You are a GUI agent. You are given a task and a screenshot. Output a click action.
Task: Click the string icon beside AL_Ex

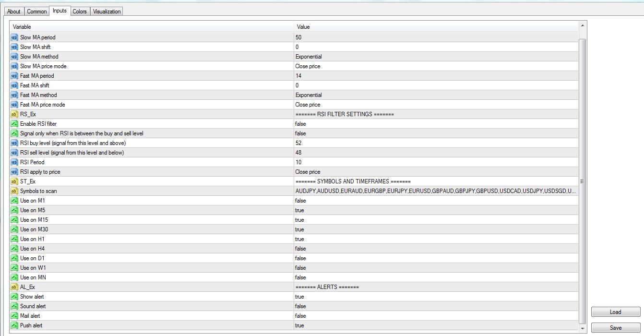click(x=14, y=287)
